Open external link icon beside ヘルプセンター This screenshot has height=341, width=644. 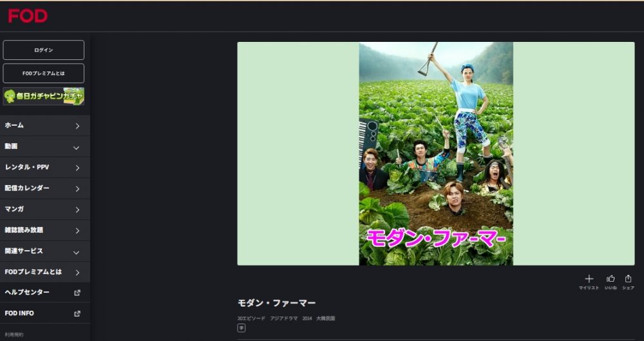77,293
